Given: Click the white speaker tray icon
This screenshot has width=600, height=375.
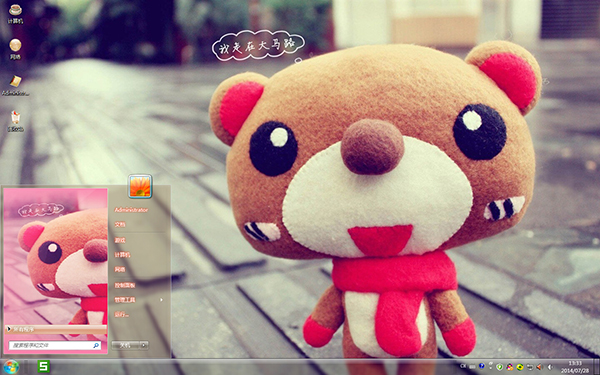Looking at the screenshot, I should pyautogui.click(x=550, y=367).
